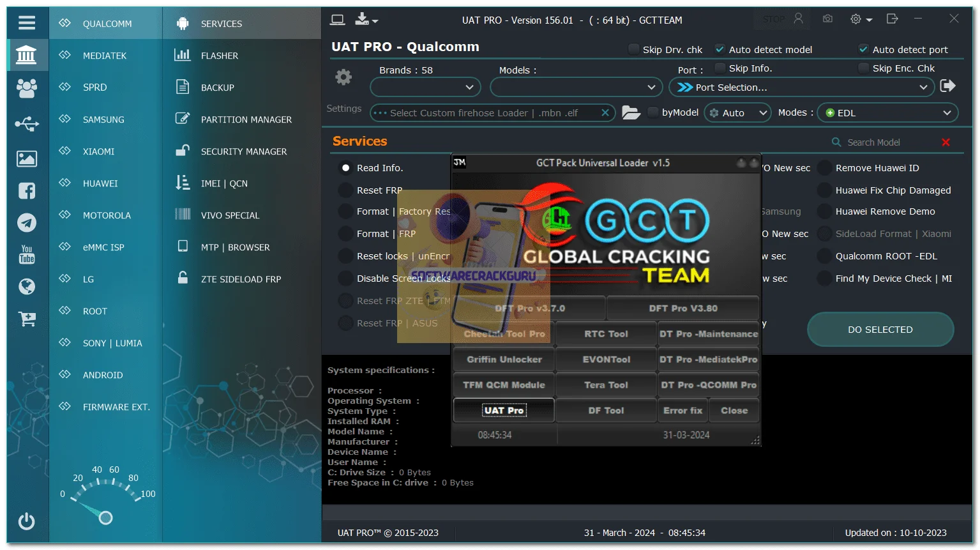Clear the custom loader field X

[x=605, y=113]
